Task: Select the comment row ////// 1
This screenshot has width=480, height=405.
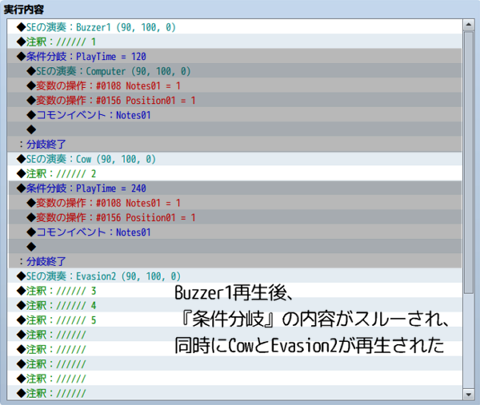Action: [x=235, y=41]
